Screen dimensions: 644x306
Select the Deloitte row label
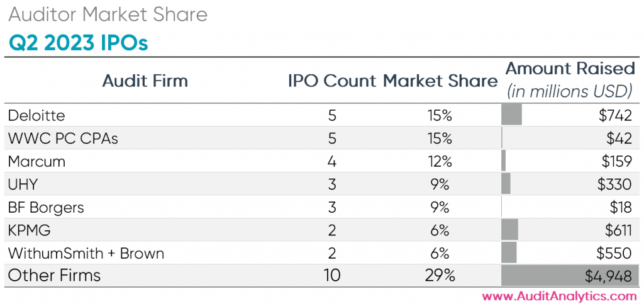(36, 115)
